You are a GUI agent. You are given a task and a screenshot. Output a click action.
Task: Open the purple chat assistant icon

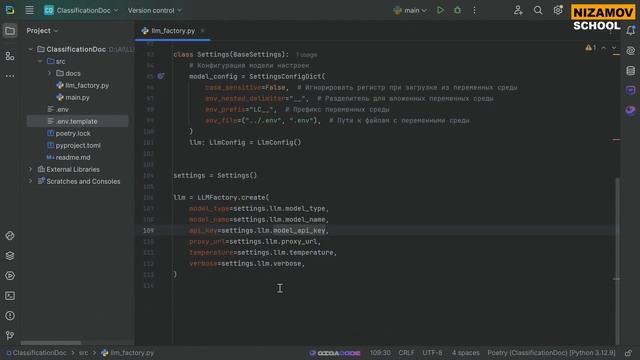[631, 90]
